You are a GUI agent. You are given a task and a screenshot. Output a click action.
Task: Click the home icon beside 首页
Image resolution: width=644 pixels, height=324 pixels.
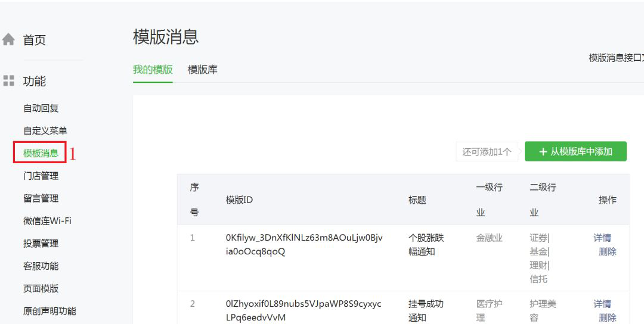8,40
